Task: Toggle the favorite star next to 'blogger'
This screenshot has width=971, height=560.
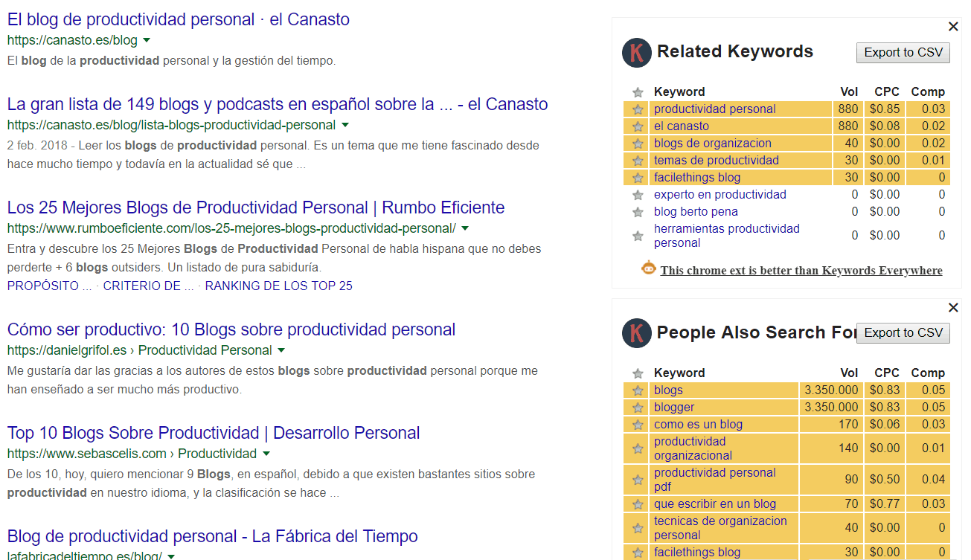Action: point(638,407)
